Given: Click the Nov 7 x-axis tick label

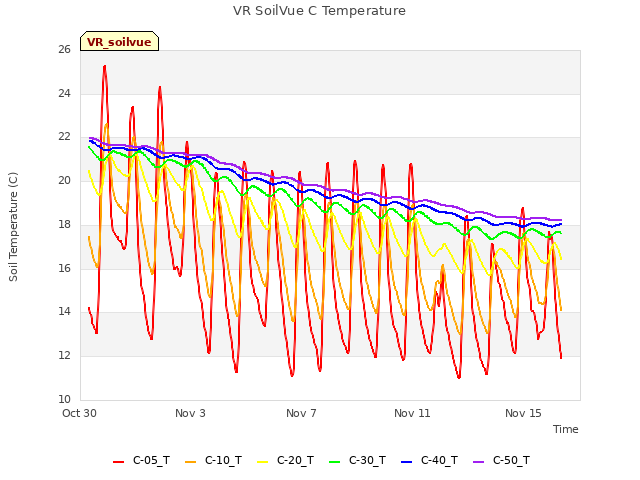Looking at the screenshot, I should 301,413.
